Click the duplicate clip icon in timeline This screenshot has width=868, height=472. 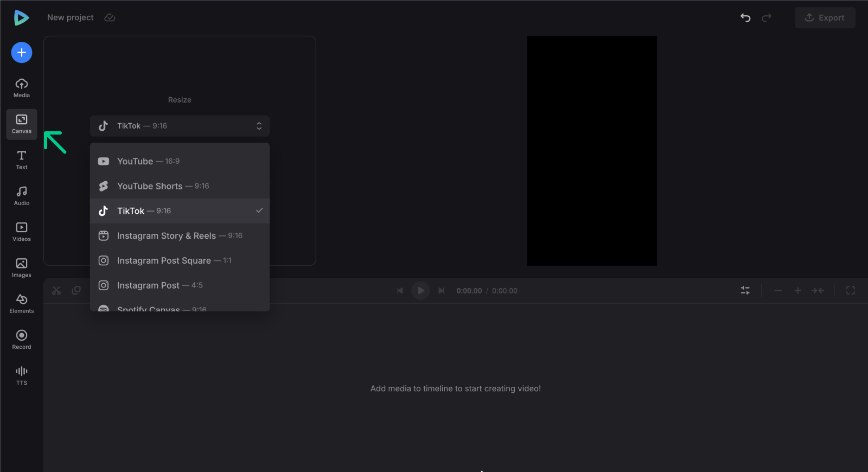point(76,291)
